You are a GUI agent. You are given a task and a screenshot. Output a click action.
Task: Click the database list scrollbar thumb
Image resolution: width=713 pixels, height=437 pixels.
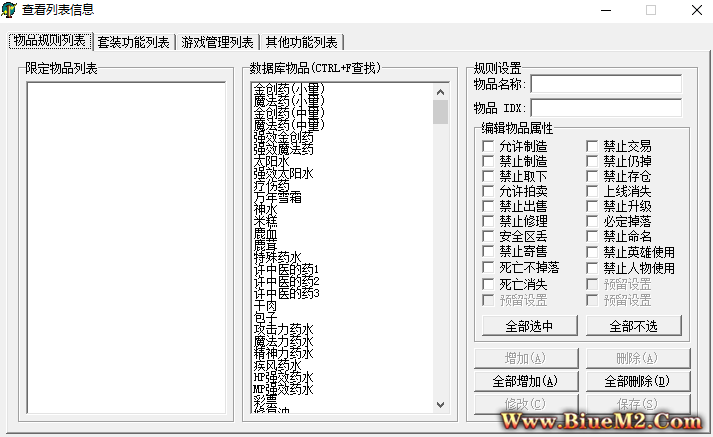pyautogui.click(x=440, y=112)
